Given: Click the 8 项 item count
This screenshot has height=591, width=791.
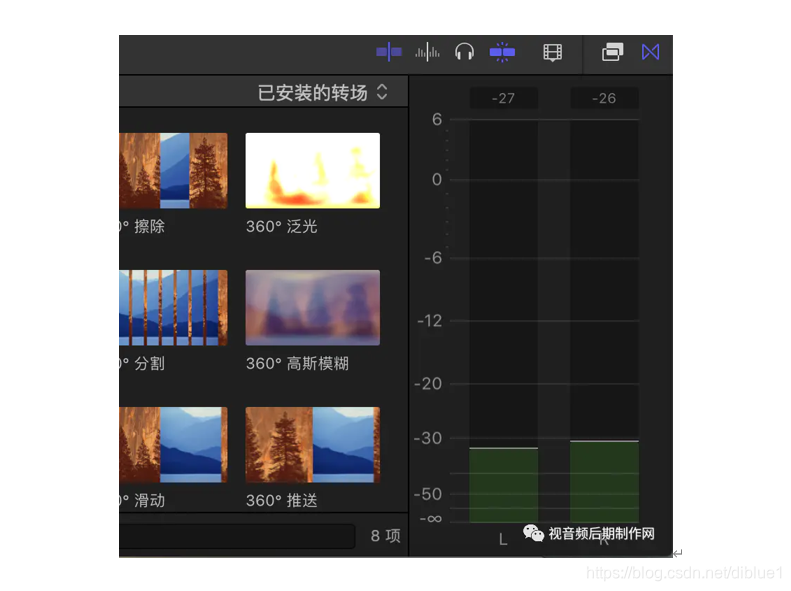Looking at the screenshot, I should [385, 536].
